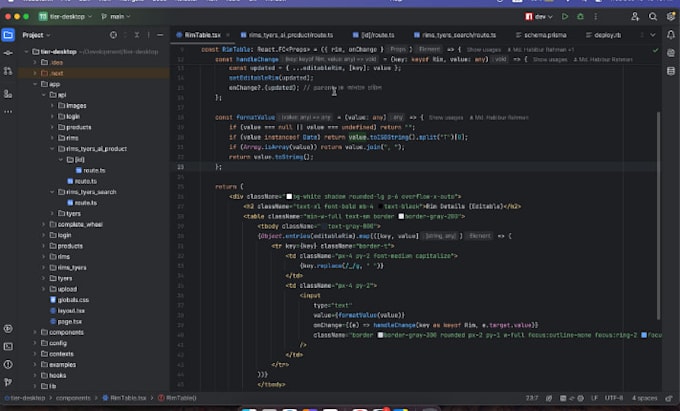
Task: Switch to [id]/route.ts tab
Action: tap(373, 35)
